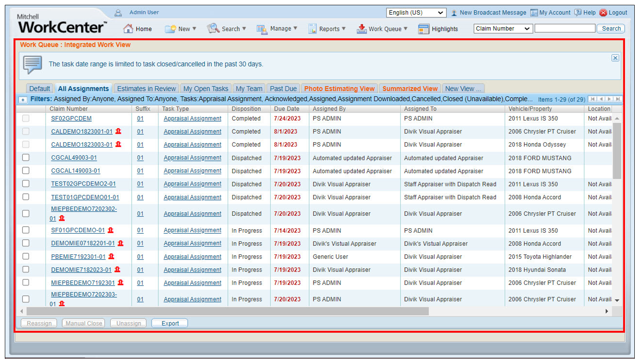Switch to the Past Due tab
Image resolution: width=640 pixels, height=364 pixels.
point(283,88)
